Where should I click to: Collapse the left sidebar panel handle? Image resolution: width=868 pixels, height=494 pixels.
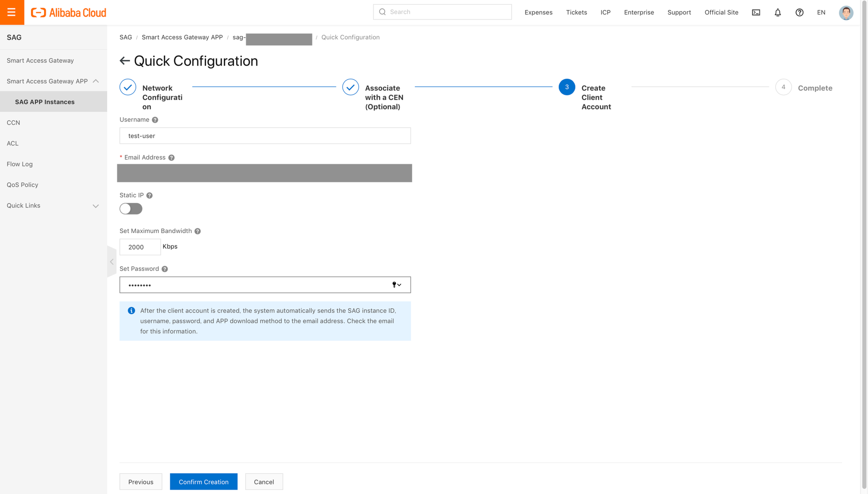(x=112, y=262)
